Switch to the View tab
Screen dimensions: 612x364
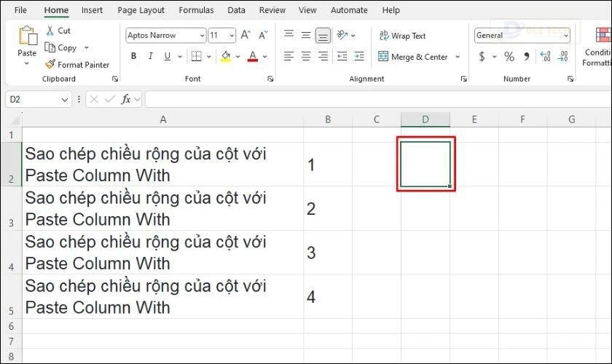pos(307,10)
